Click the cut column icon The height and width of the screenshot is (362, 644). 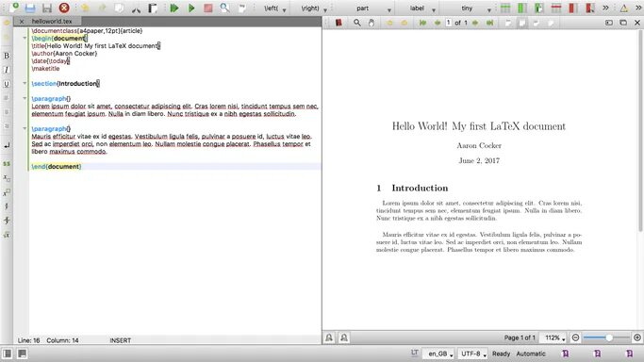point(590,8)
